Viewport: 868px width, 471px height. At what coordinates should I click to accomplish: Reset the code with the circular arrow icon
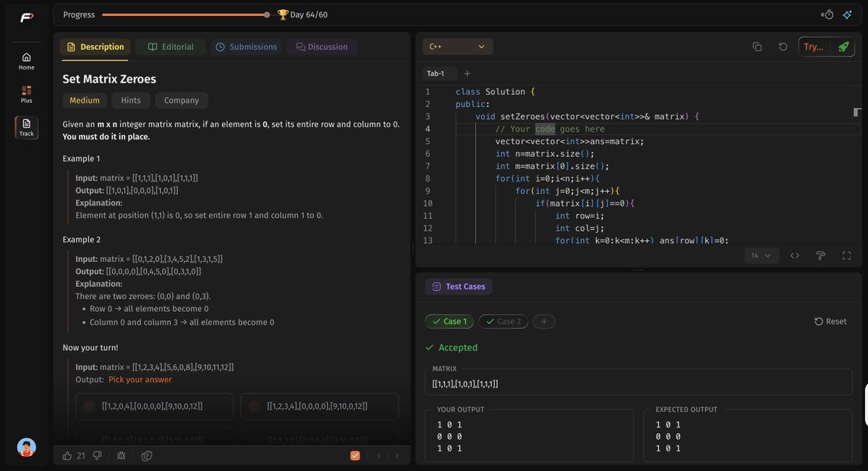[x=783, y=46]
